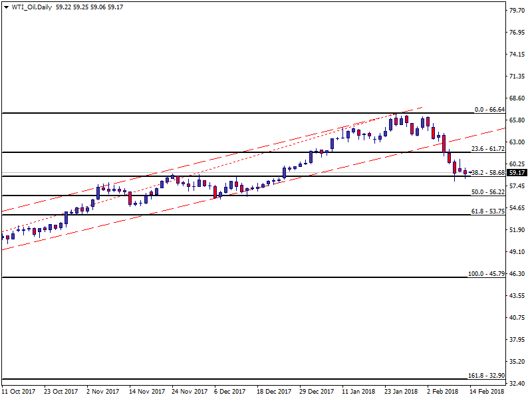
Task: Select the 11 Oct 2017 date label
Action: coord(19,392)
